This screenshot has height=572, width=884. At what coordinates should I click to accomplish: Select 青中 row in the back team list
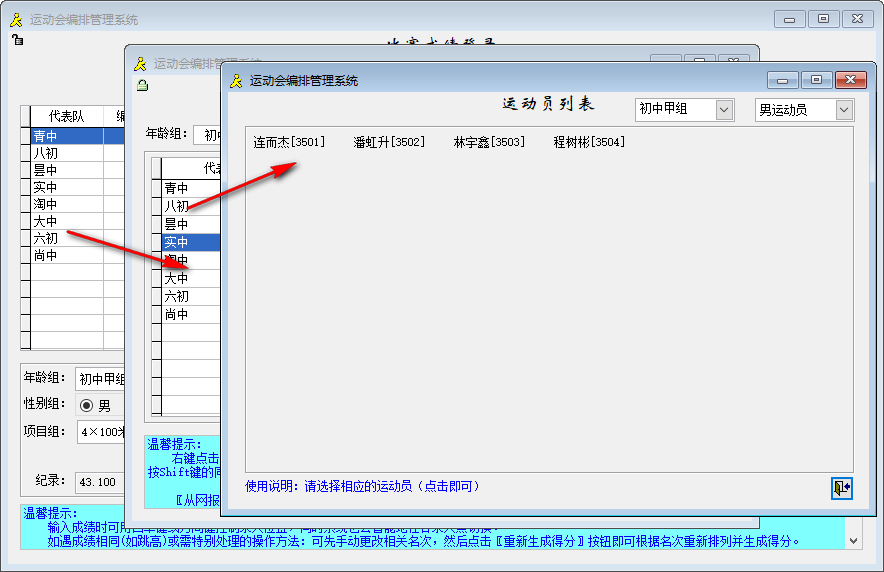click(66, 136)
